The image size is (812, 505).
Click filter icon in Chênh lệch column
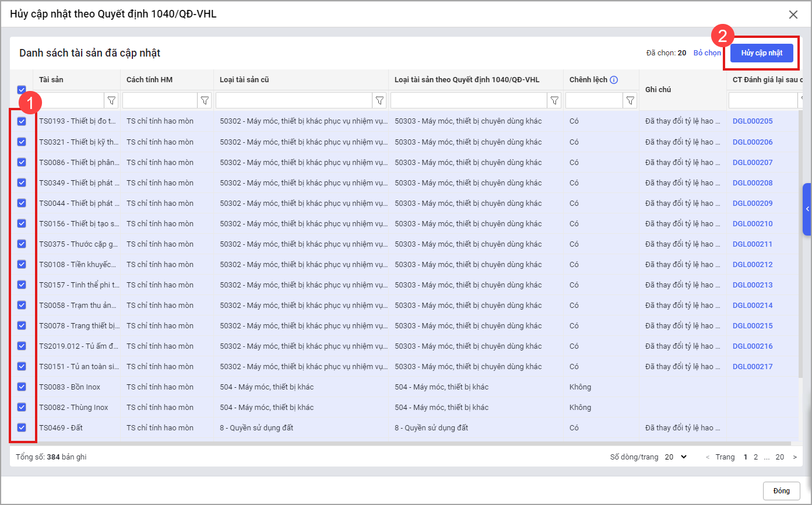[x=630, y=101]
